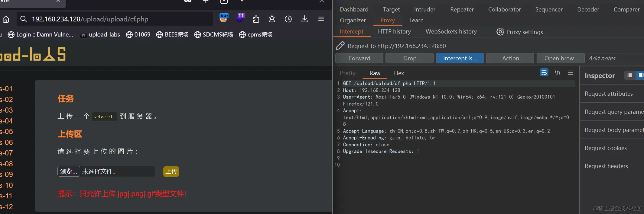This screenshot has height=214, width=644.
Task: Click the Open browser button
Action: click(x=561, y=58)
